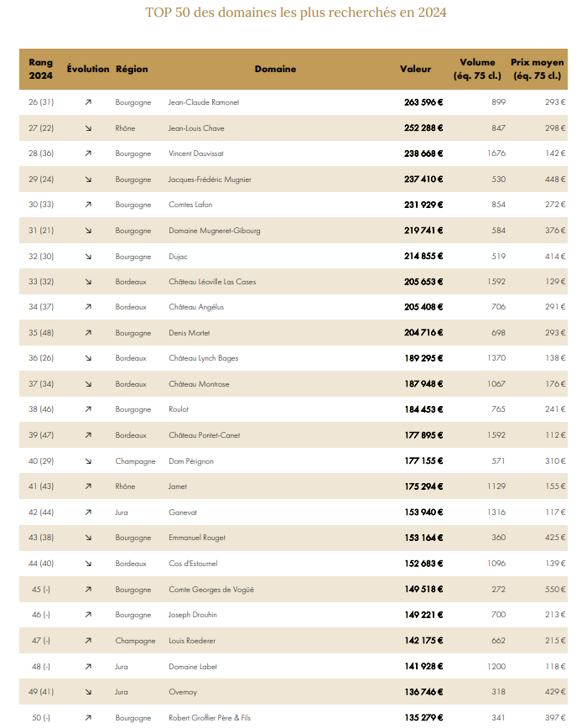Click the up arrow in Denis Mortet row
587x728 pixels.
88,333
